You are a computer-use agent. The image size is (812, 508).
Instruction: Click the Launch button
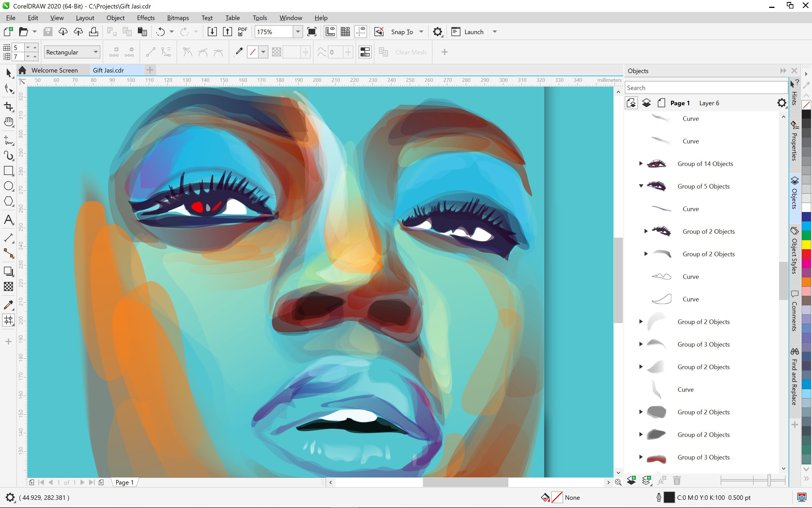467,32
